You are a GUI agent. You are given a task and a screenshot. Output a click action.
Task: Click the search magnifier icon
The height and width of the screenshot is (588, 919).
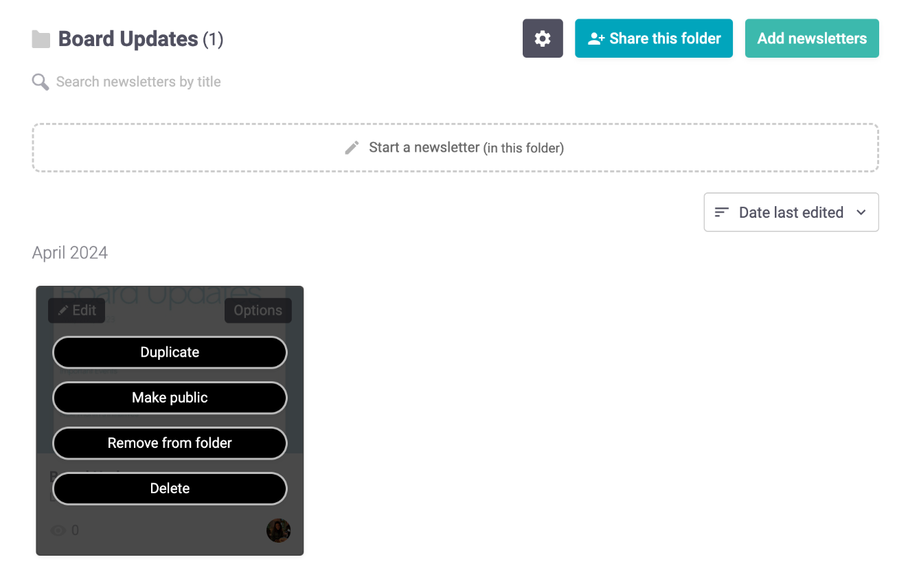(x=41, y=82)
